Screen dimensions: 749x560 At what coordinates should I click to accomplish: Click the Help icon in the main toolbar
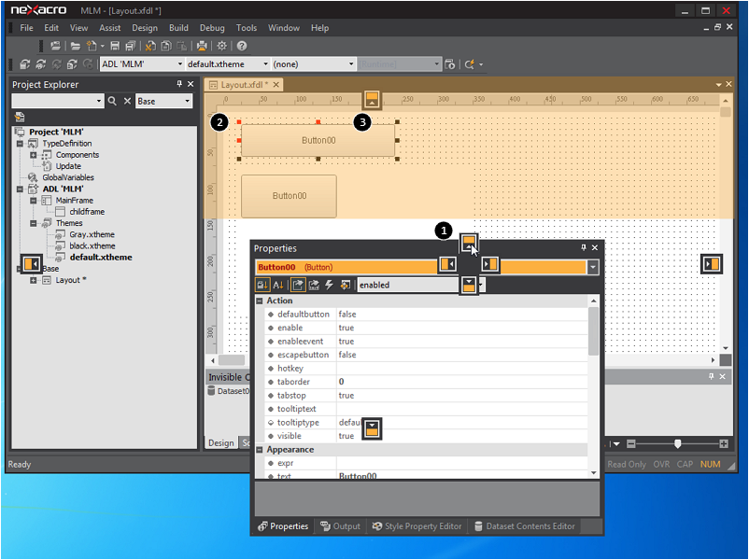click(242, 46)
